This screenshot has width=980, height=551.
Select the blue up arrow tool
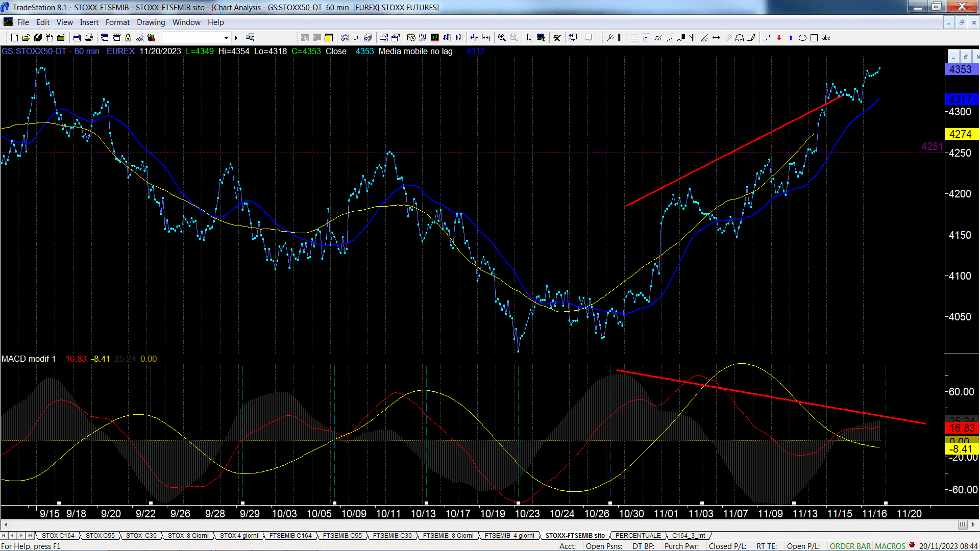791,38
